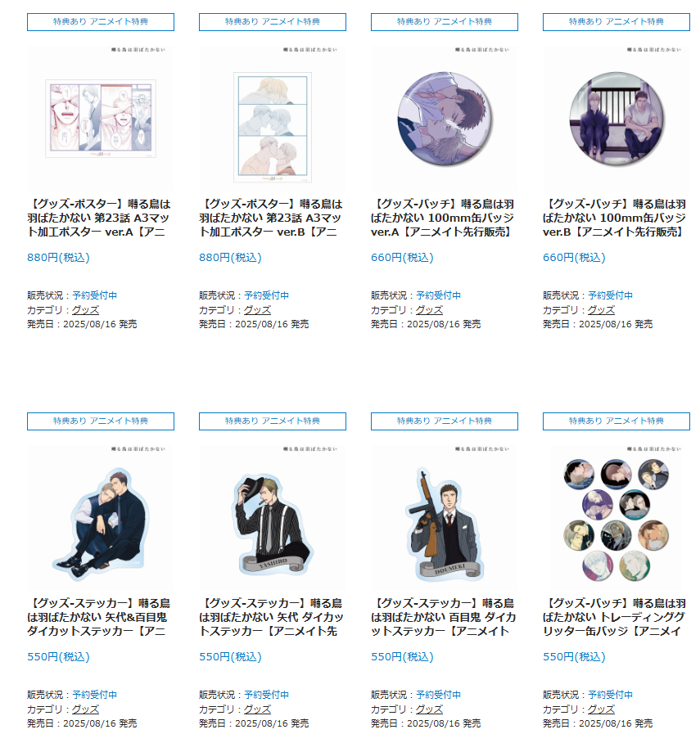
Task: Click 特典あり アニメイト特典 banner above poster ver.A
Action: point(101,22)
